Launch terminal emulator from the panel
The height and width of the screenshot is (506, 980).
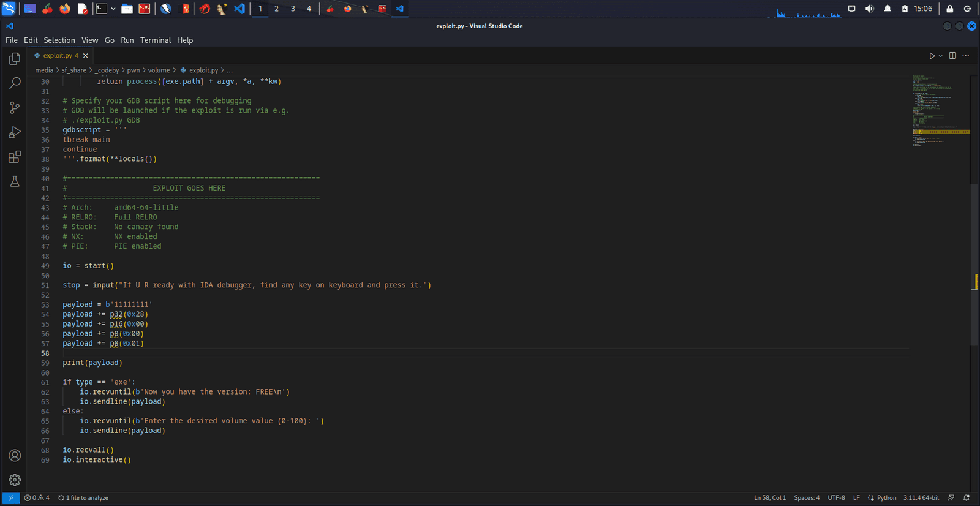coord(102,9)
